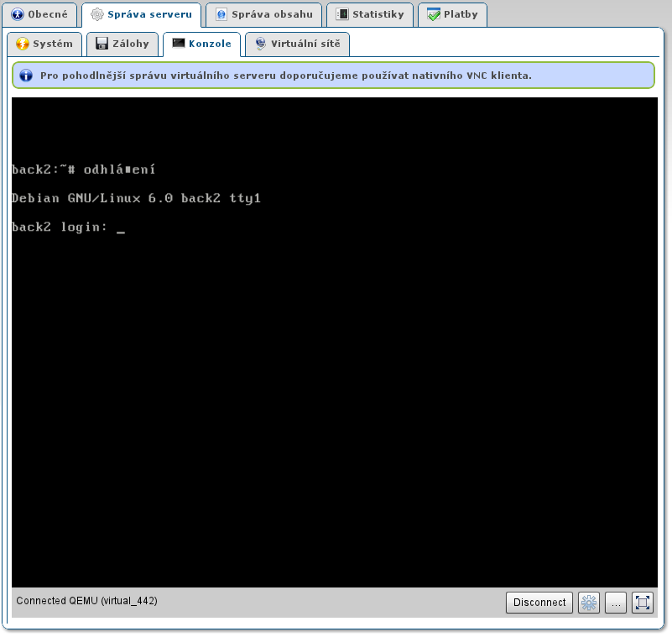This screenshot has width=672, height=637.
Task: Select the Správa serveru tab
Action: [141, 14]
